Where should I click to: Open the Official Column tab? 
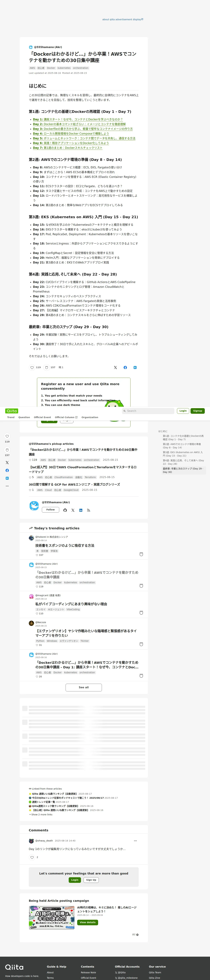click(66, 417)
